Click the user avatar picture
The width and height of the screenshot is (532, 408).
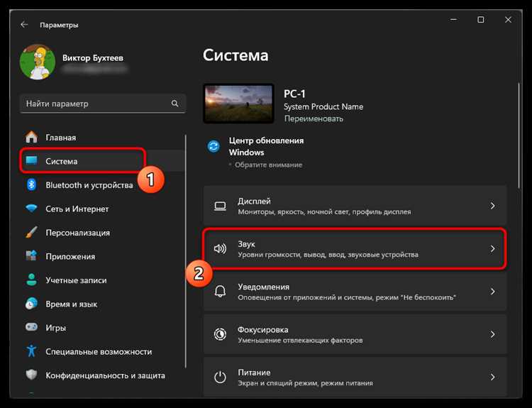38,62
